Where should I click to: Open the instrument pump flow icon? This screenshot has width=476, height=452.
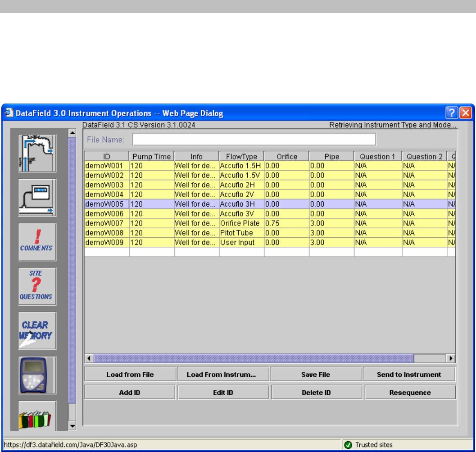click(37, 198)
